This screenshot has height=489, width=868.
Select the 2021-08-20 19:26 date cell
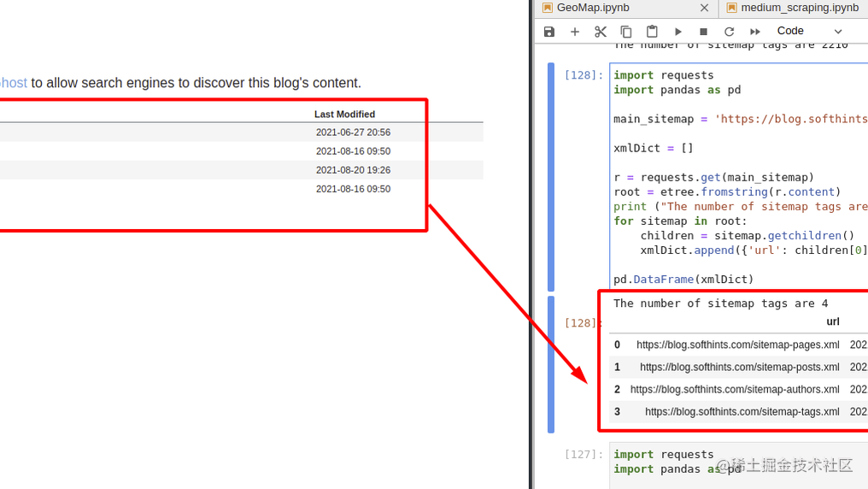pyautogui.click(x=353, y=170)
